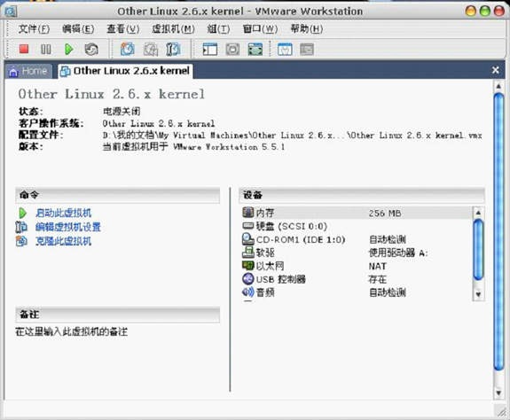Select the USB 控制器 device row

click(x=357, y=279)
